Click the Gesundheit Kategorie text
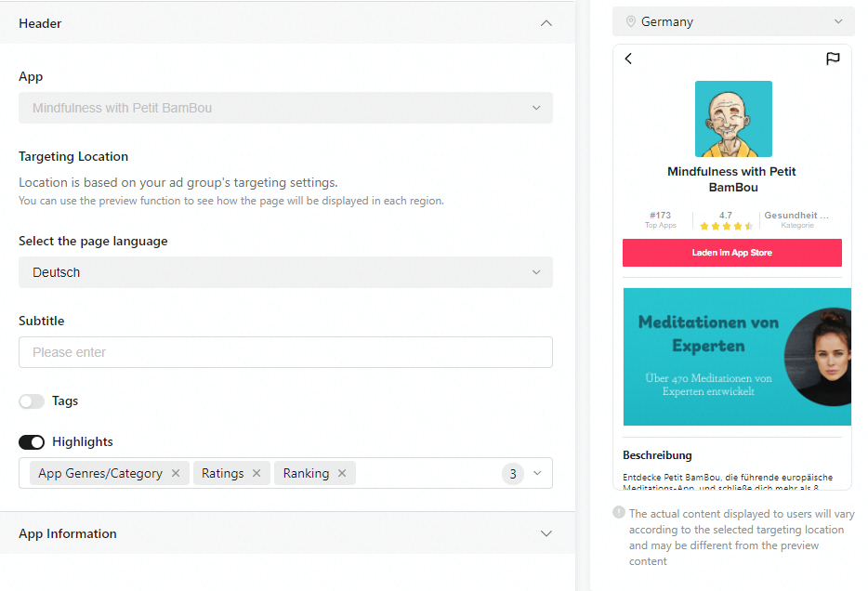The image size is (868, 591). [x=796, y=219]
